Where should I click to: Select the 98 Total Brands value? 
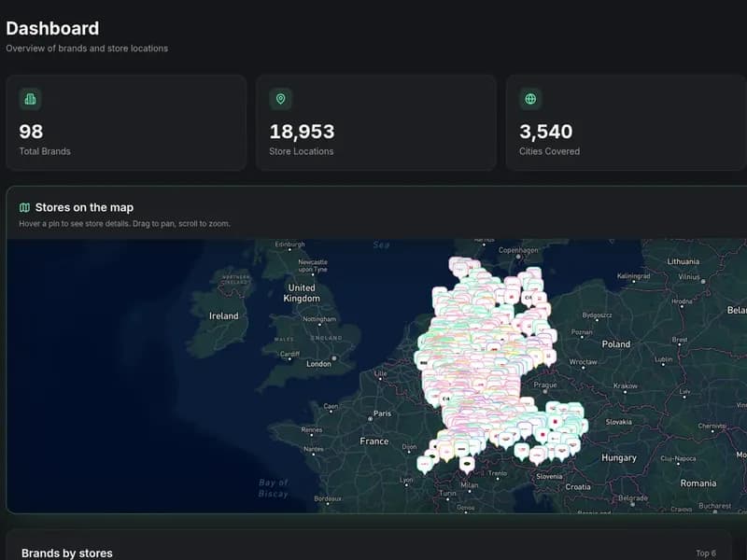pos(31,132)
